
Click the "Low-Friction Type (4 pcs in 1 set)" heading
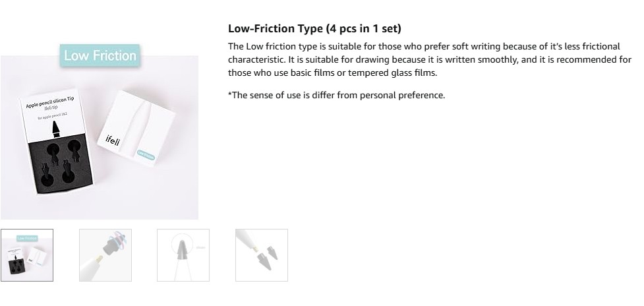314,28
